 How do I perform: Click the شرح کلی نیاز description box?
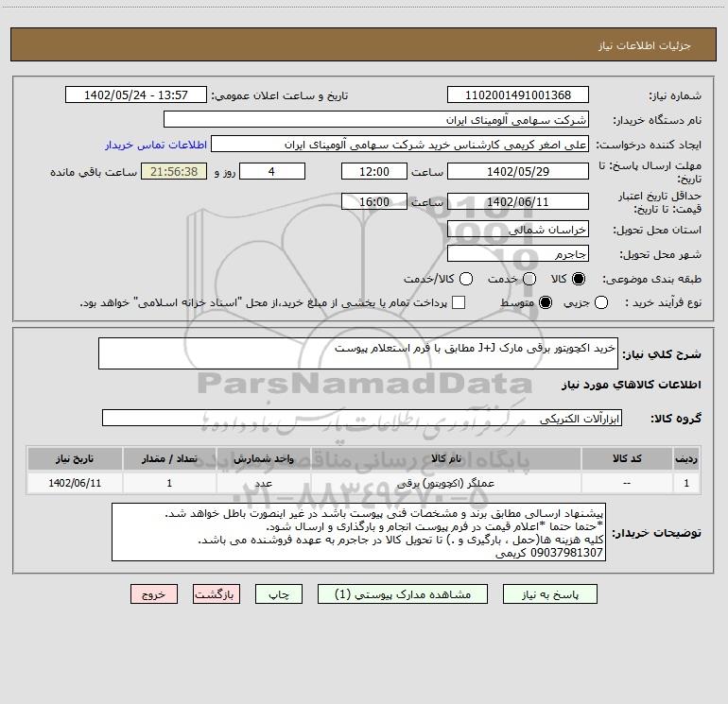click(x=358, y=353)
